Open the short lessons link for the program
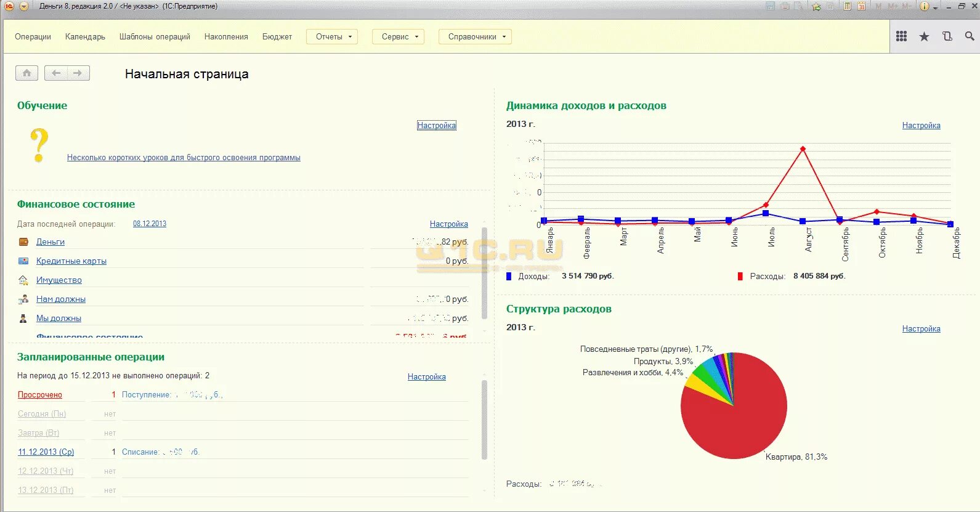Screen dimensions: 980x512 pos(184,158)
